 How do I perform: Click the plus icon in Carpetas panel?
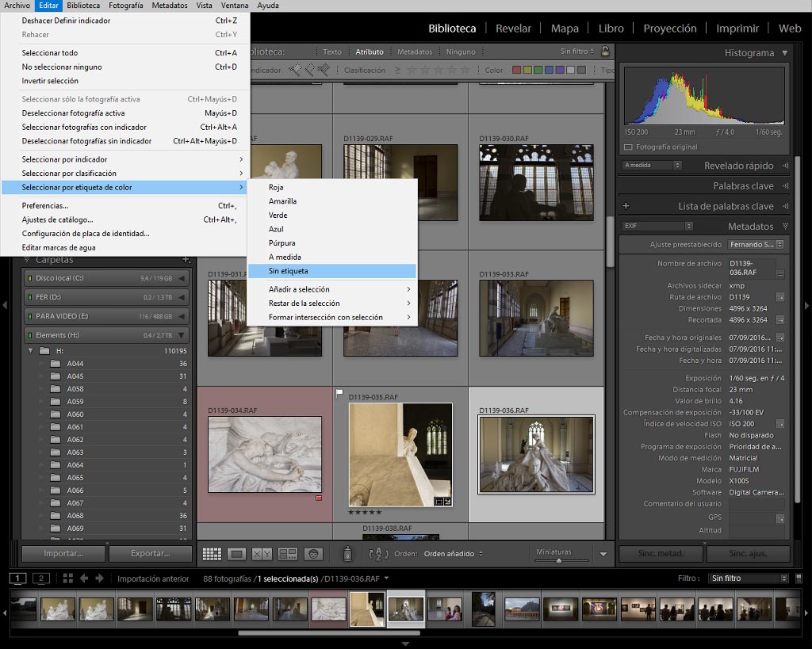[186, 260]
